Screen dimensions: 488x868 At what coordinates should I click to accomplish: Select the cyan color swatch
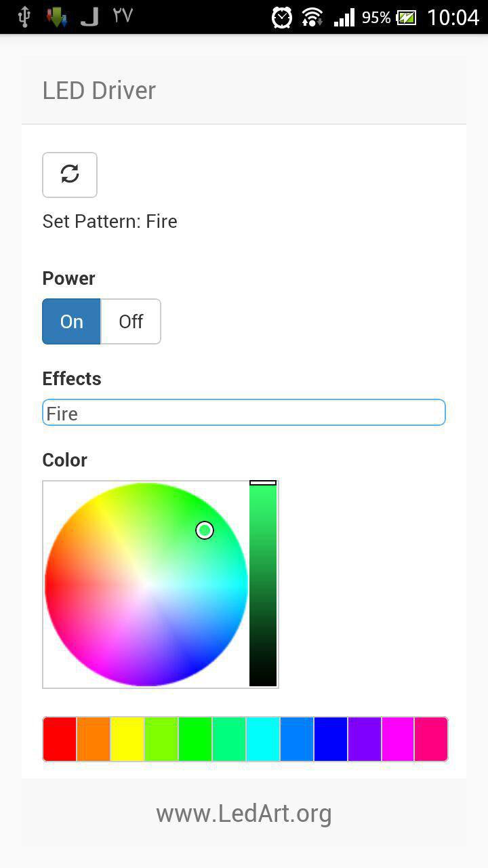[x=263, y=739]
